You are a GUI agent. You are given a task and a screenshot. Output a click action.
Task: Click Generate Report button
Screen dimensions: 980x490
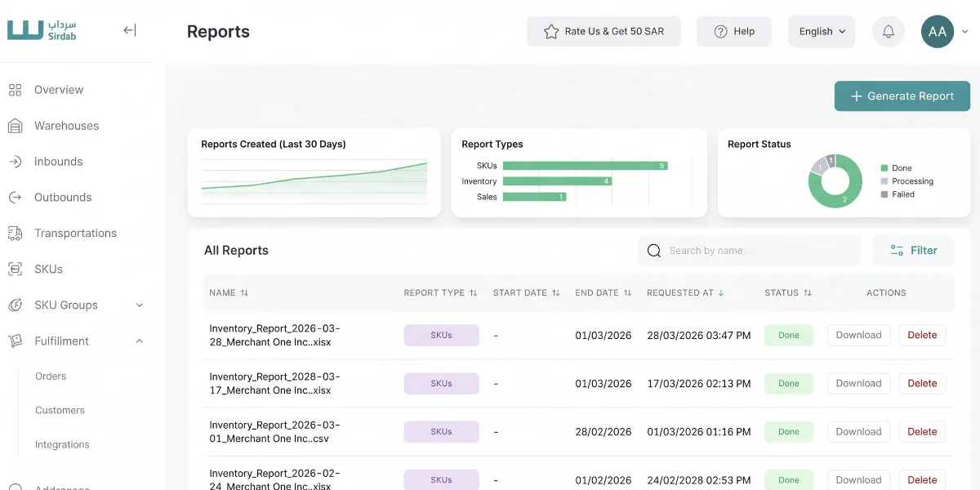tap(902, 96)
